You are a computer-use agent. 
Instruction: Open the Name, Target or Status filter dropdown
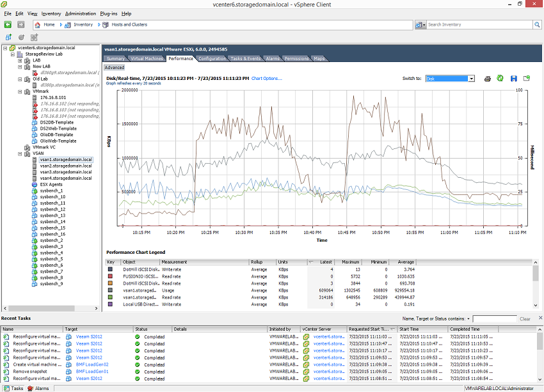[468, 318]
